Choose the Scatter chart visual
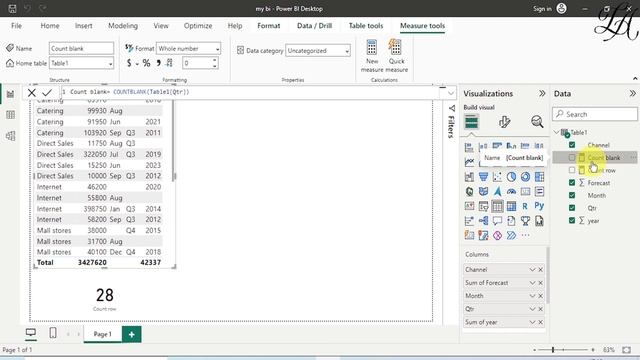Screen dimensions: 640x360 click(x=497, y=177)
